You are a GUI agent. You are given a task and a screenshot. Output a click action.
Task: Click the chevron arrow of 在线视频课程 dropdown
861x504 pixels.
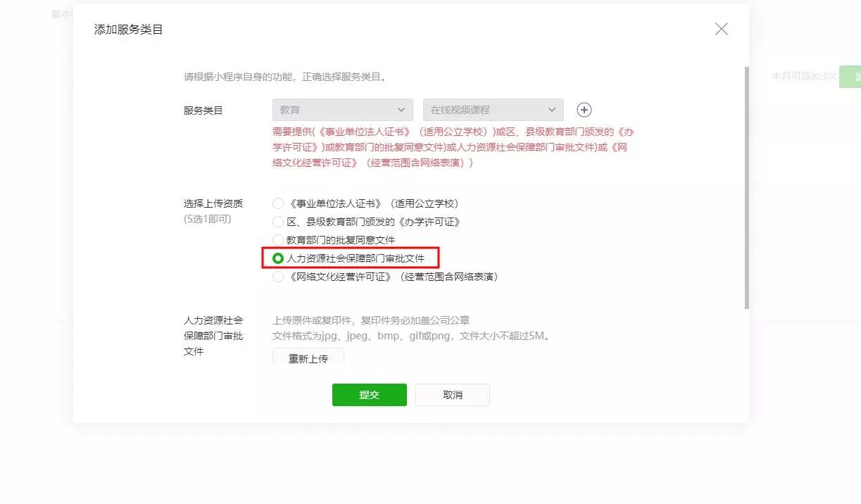[551, 110]
